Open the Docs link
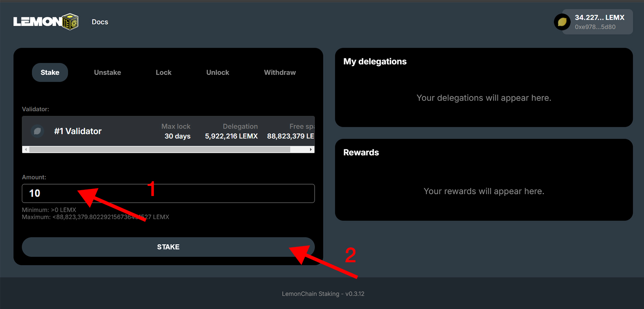This screenshot has height=309, width=644. pos(100,22)
